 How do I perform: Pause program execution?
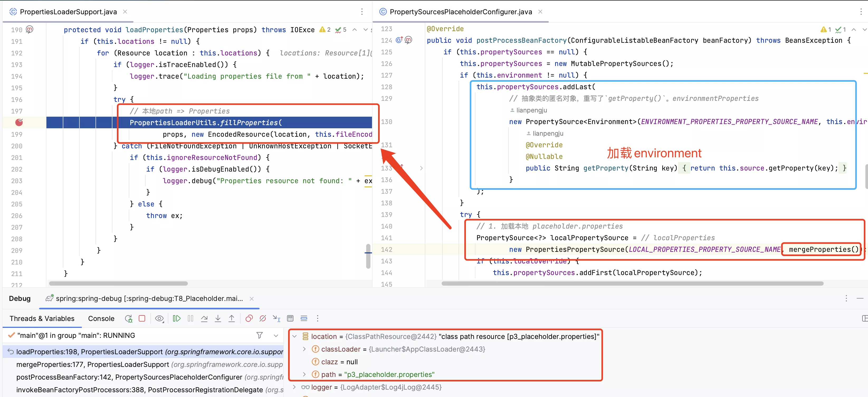(x=190, y=319)
